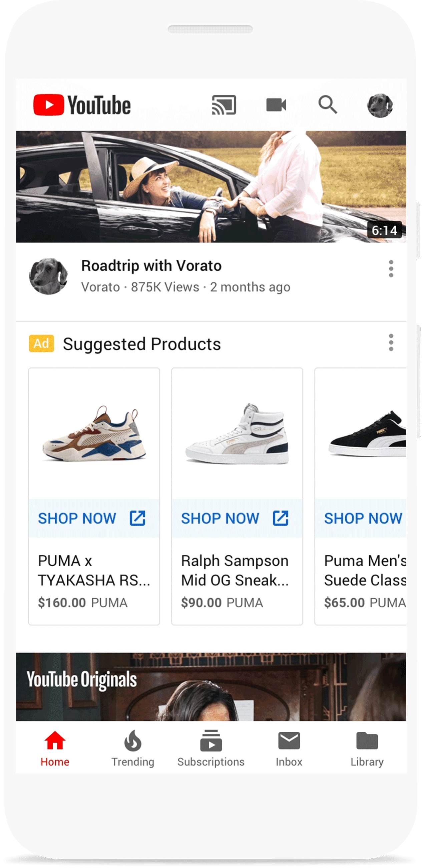Viewport: 422px width, 868px height.
Task: Open the video camera upload icon
Action: click(276, 105)
